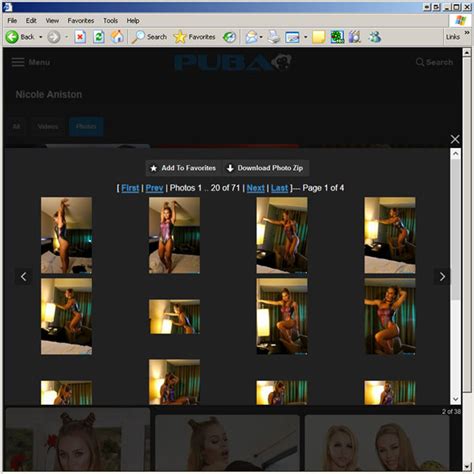Open the Search magnifier in browser toolbar
The width and height of the screenshot is (474, 474).
138,37
